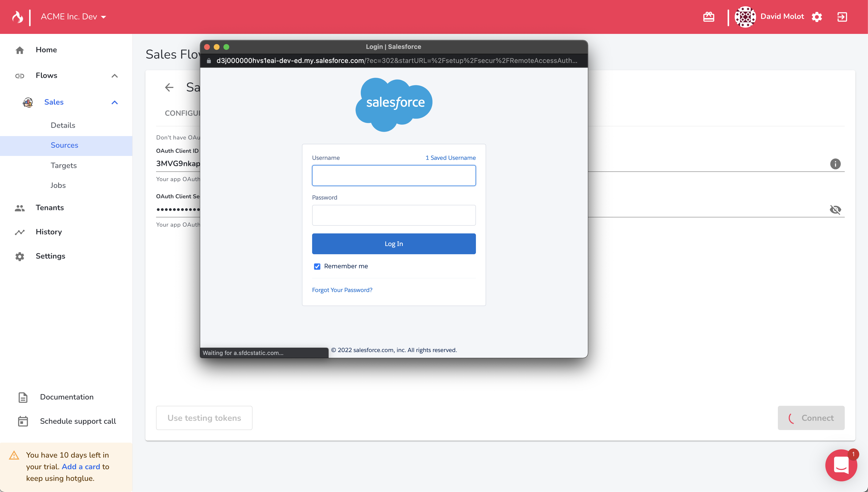Click the lock icon in popup address bar

click(209, 61)
